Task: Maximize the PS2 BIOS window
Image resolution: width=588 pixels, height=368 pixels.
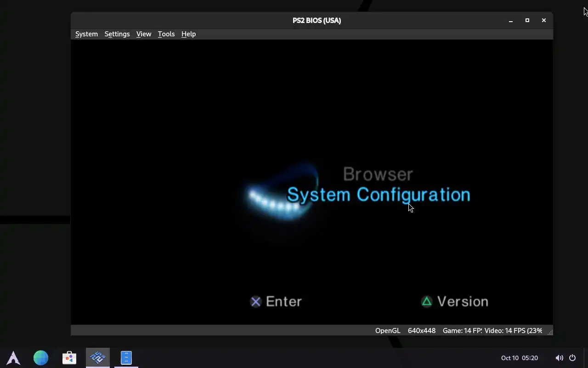Action: pyautogui.click(x=527, y=20)
